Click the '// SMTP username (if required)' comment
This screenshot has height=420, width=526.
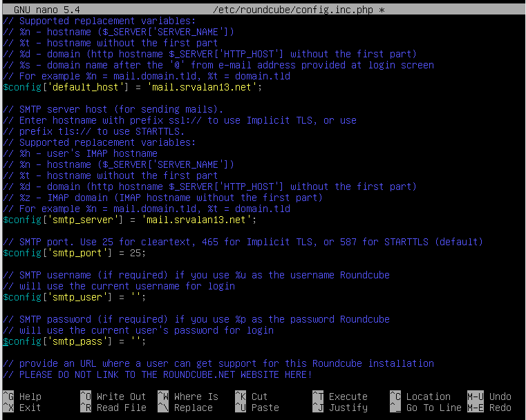click(196, 275)
